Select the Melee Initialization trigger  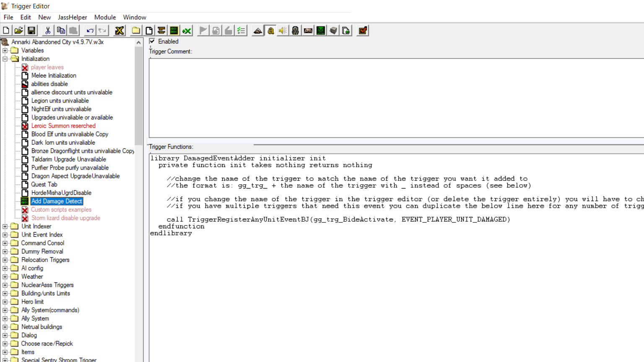pos(54,75)
